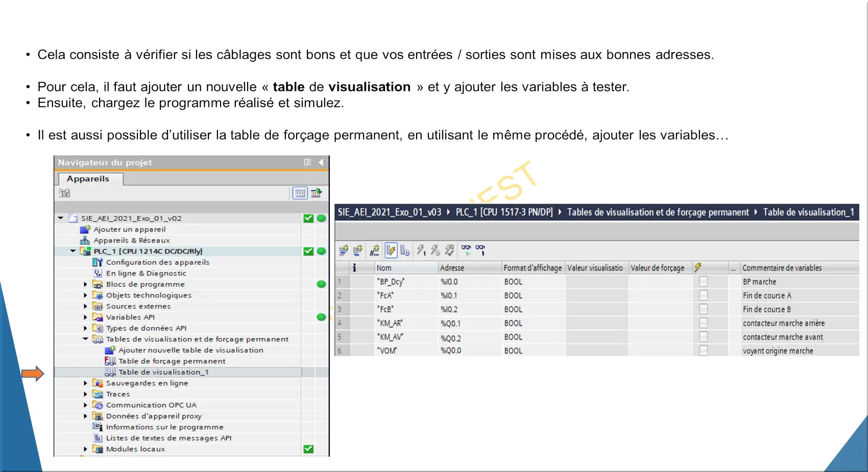Click the Nom column header

point(406,268)
